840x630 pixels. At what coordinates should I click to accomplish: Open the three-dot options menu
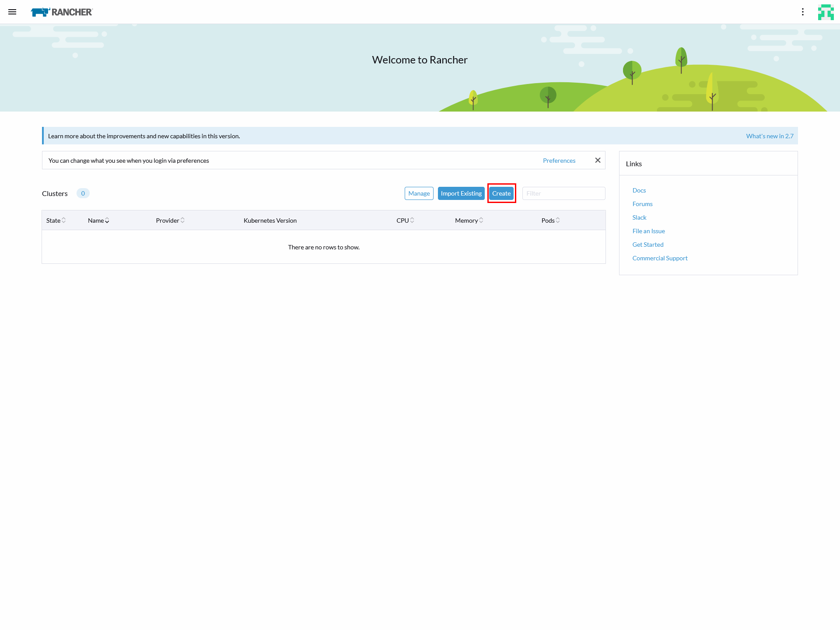pos(803,12)
